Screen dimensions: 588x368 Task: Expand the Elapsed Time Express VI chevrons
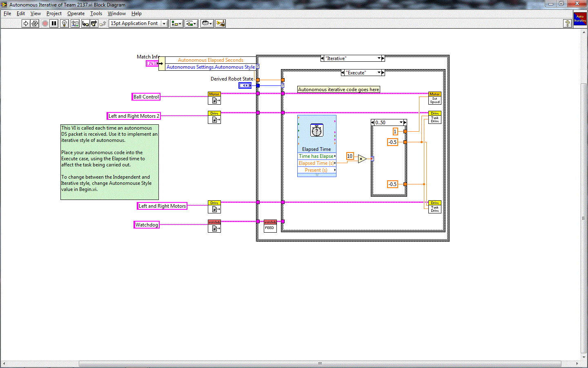click(x=317, y=175)
